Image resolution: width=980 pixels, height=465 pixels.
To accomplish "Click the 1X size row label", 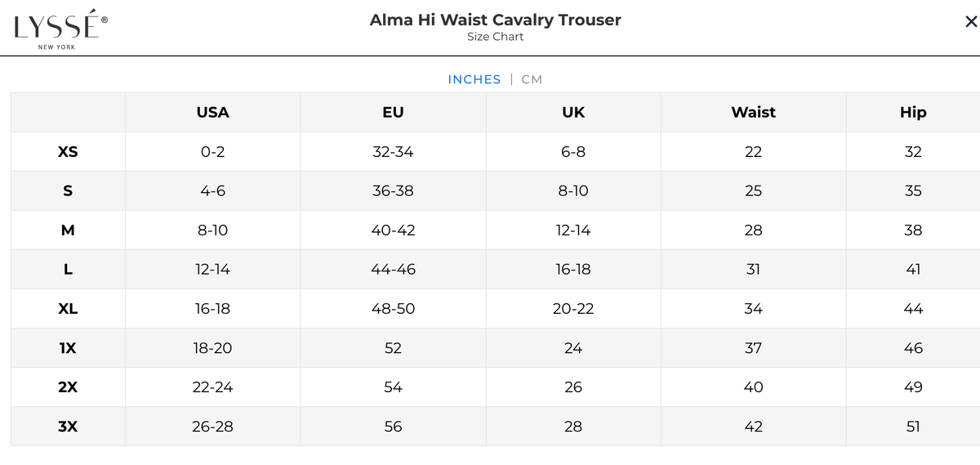I will point(68,348).
